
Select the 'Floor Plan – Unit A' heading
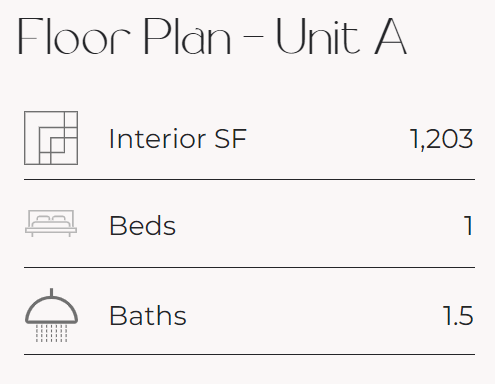[212, 36]
